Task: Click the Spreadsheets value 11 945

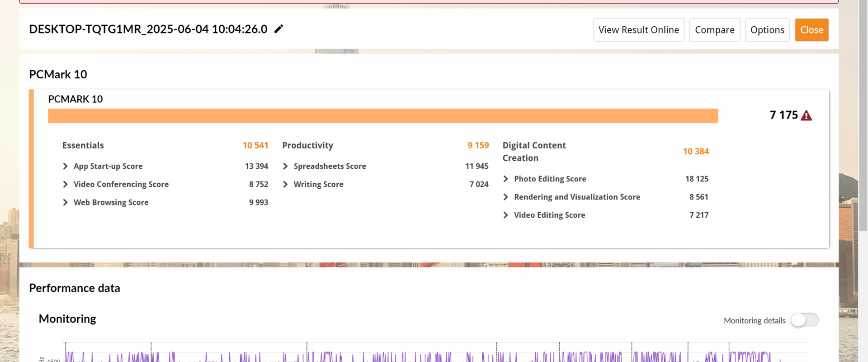Action: click(x=477, y=166)
